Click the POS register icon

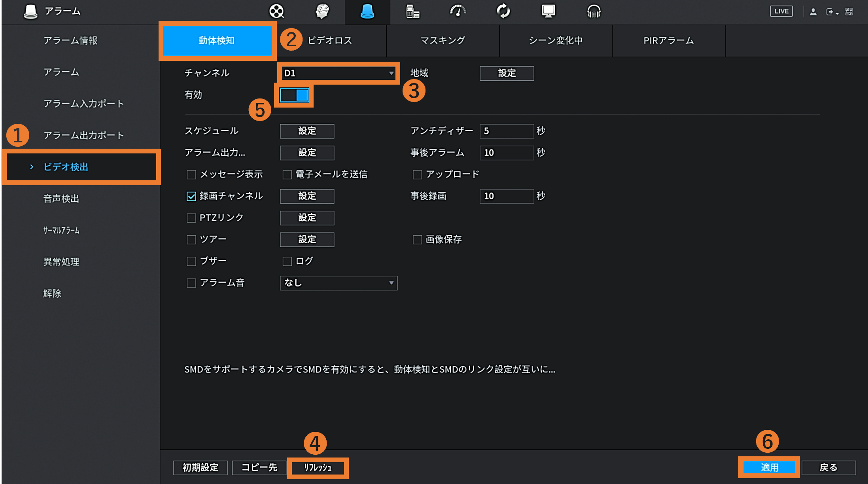pos(412,11)
